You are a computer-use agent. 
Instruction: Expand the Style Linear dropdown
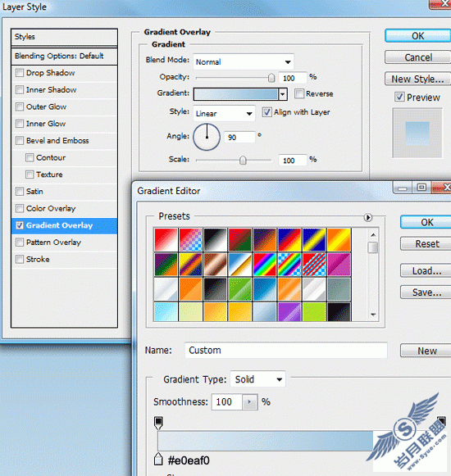click(x=225, y=114)
